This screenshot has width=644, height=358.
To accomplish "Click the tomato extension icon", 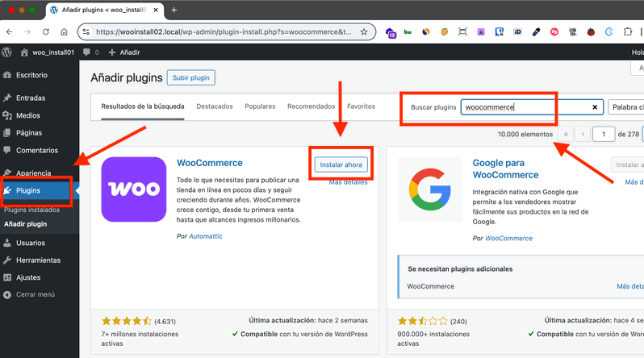I will [x=591, y=31].
